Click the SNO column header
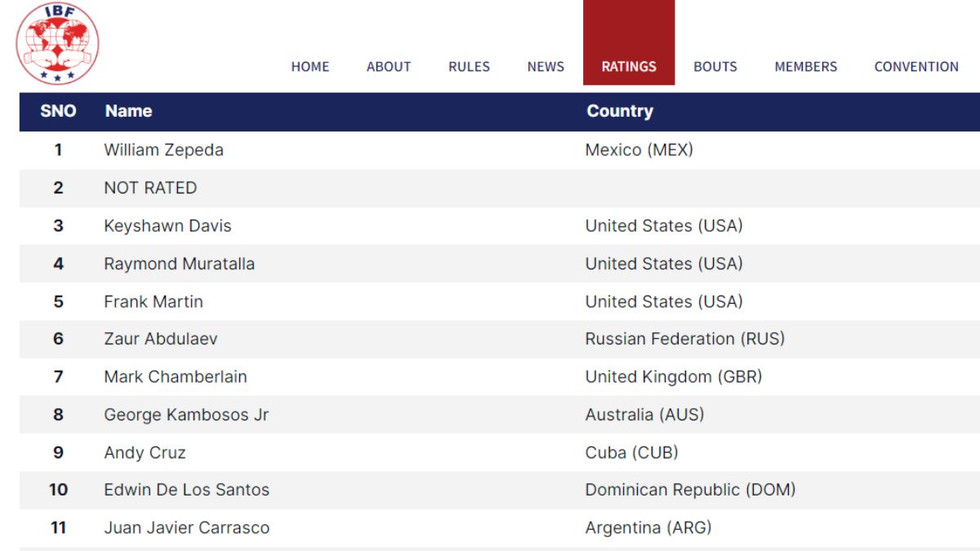 [58, 111]
